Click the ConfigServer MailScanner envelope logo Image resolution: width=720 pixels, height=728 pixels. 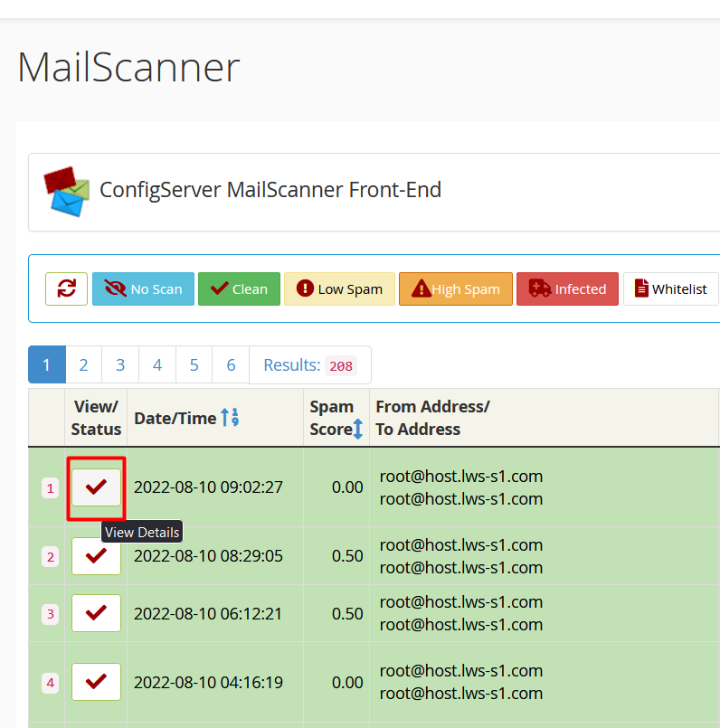tap(67, 192)
